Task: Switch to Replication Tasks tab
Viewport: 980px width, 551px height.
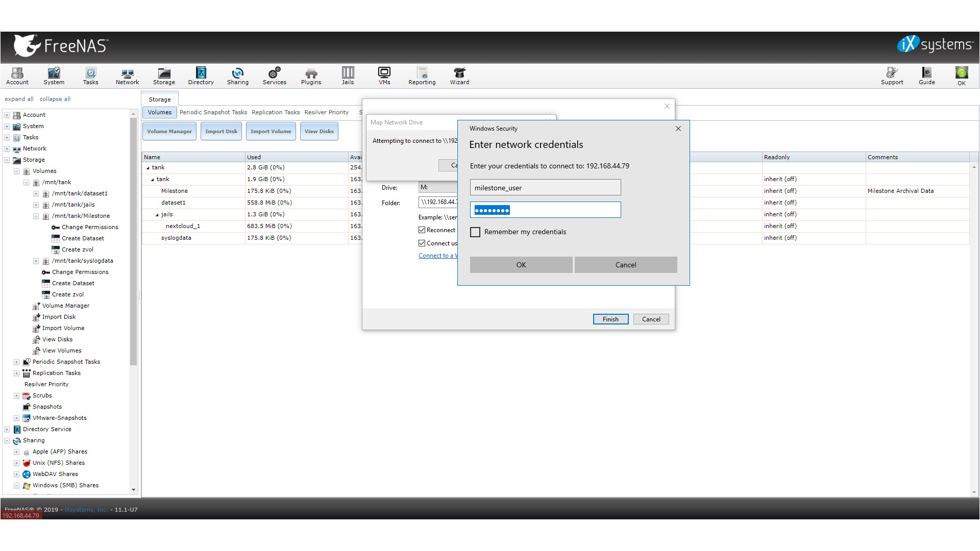Action: coord(276,112)
